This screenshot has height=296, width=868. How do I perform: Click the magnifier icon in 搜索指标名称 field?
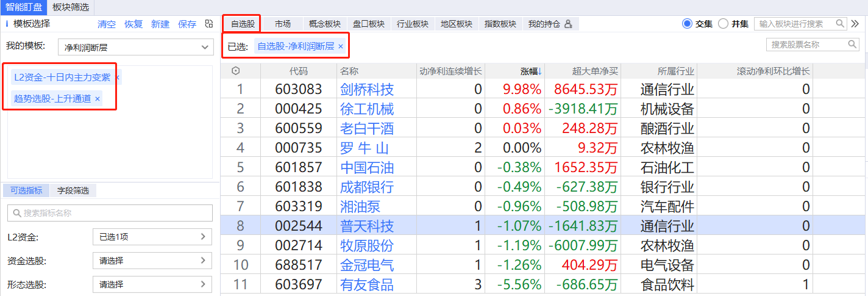(x=17, y=213)
